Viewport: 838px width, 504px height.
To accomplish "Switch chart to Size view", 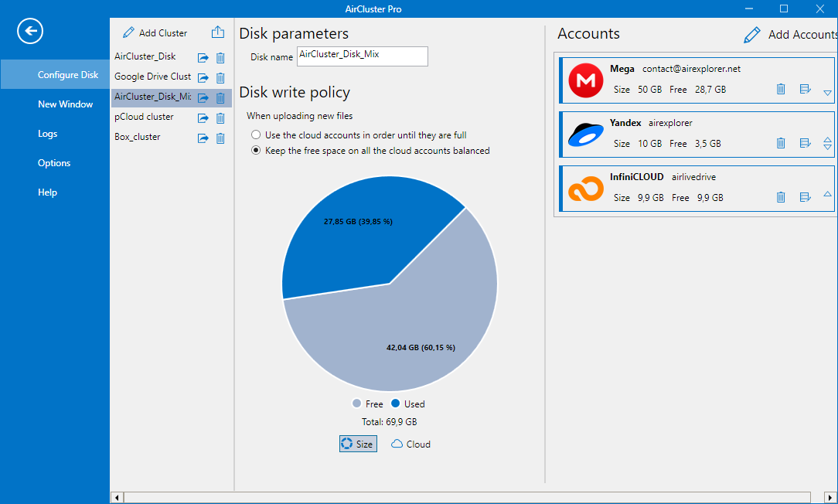I will [358, 444].
